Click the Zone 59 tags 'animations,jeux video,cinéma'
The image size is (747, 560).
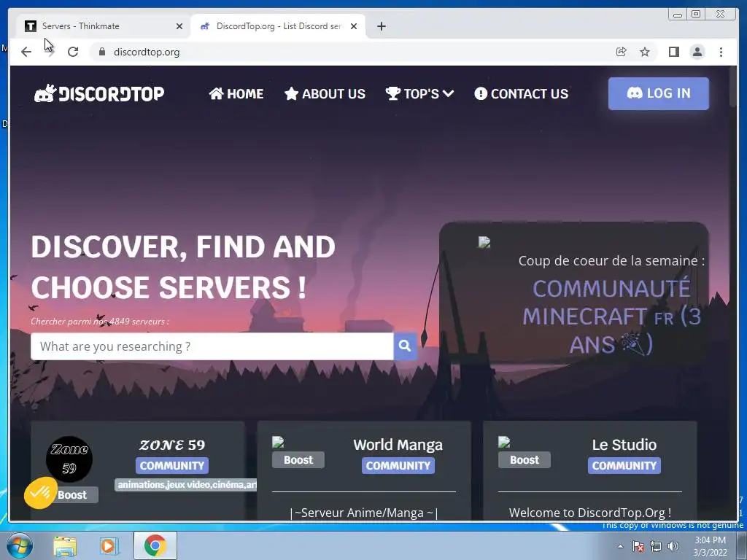tap(186, 485)
